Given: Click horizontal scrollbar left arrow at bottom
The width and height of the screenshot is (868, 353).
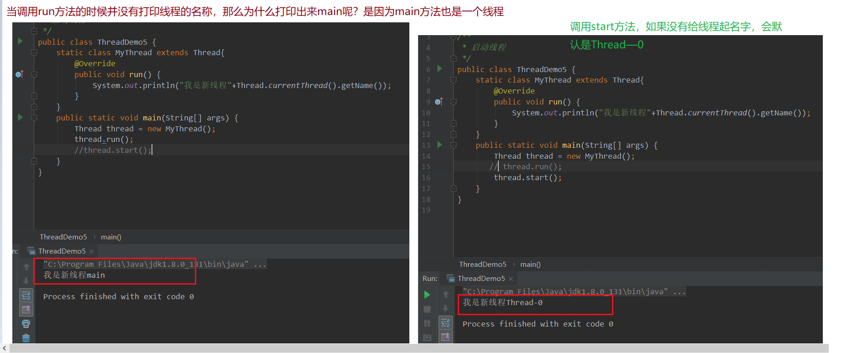Looking at the screenshot, I should (4, 348).
